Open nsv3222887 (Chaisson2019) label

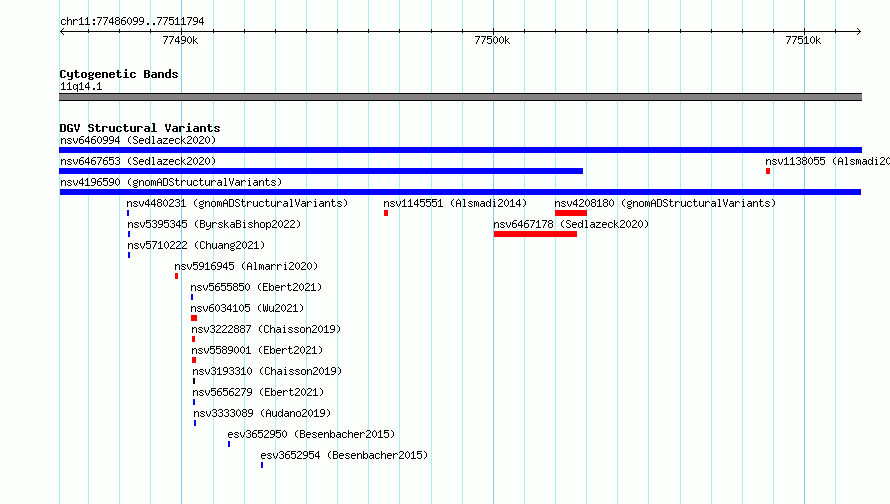[266, 329]
